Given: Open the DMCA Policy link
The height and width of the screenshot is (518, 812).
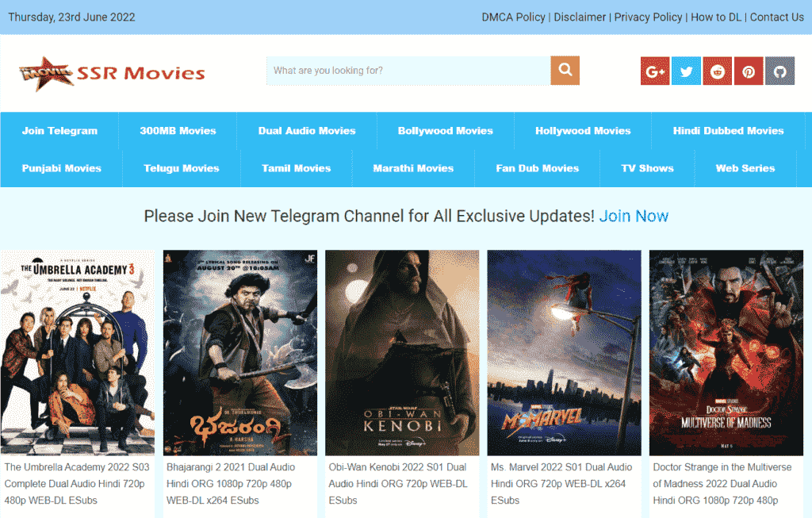Looking at the screenshot, I should pyautogui.click(x=513, y=17).
